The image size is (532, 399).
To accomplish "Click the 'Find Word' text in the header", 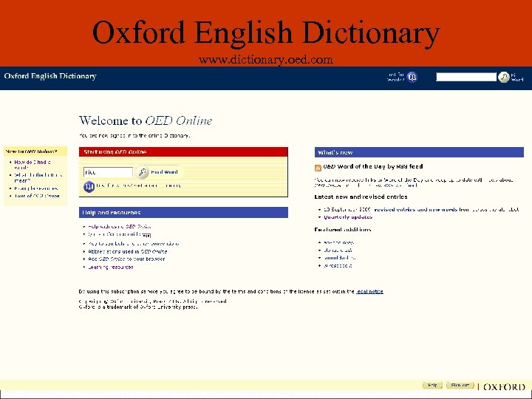I will (517, 77).
